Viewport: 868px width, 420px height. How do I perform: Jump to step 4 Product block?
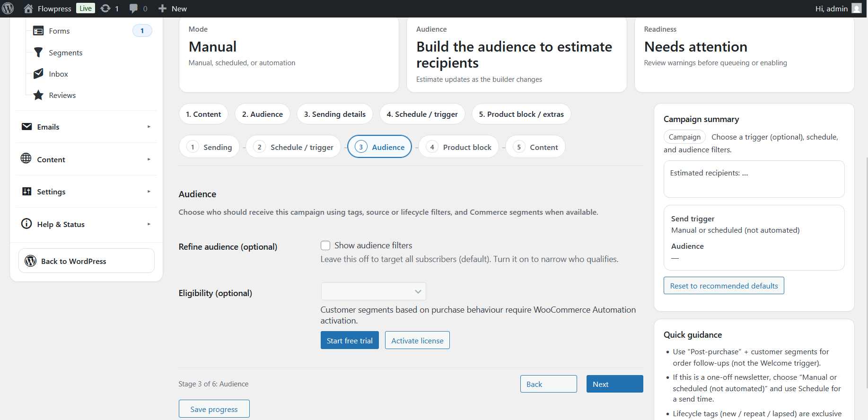pos(458,147)
